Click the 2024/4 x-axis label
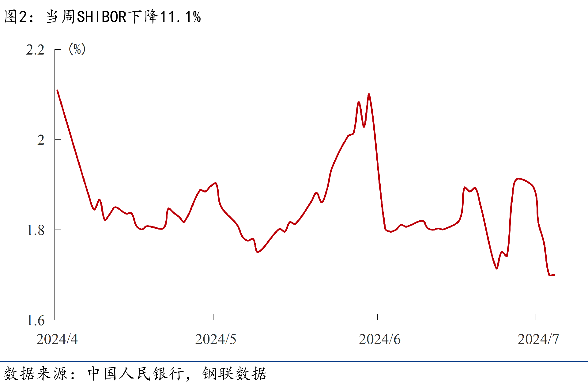 (57, 339)
